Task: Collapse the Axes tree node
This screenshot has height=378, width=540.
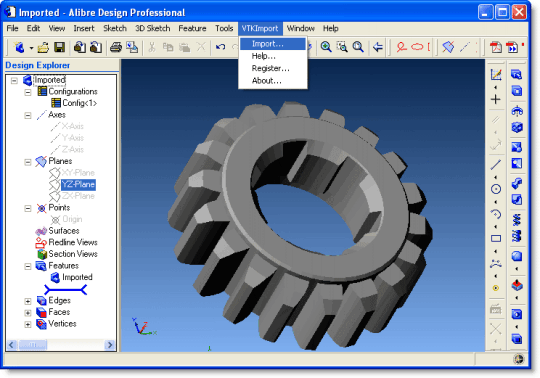Action: coord(28,115)
